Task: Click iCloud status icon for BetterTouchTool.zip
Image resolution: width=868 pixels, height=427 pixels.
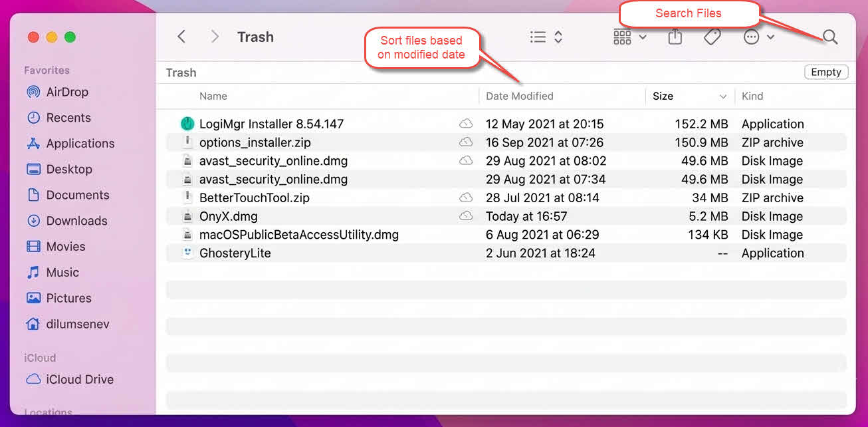Action: pos(466,198)
